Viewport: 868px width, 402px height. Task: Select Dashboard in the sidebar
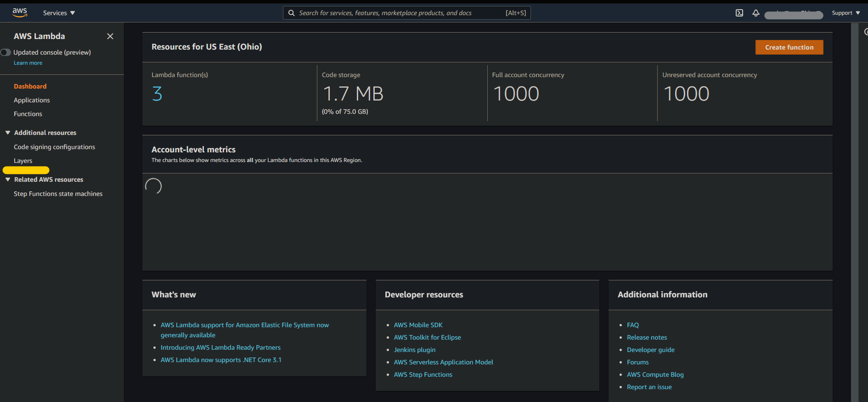click(x=30, y=86)
